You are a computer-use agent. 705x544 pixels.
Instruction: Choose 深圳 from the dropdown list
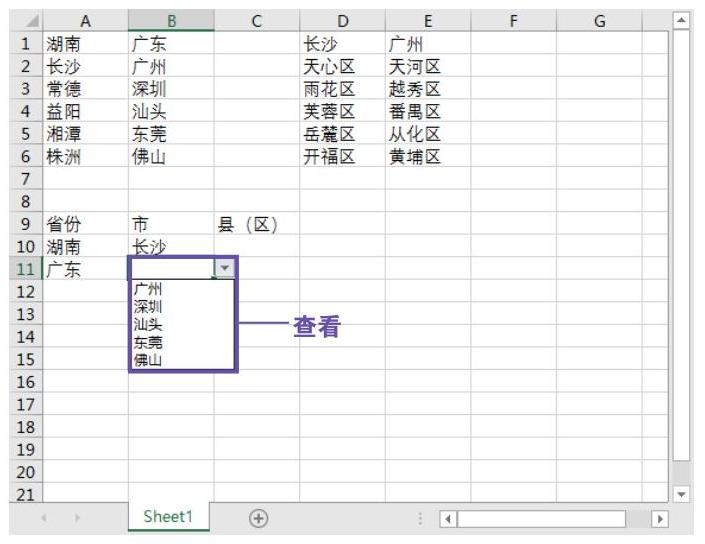(x=182, y=307)
